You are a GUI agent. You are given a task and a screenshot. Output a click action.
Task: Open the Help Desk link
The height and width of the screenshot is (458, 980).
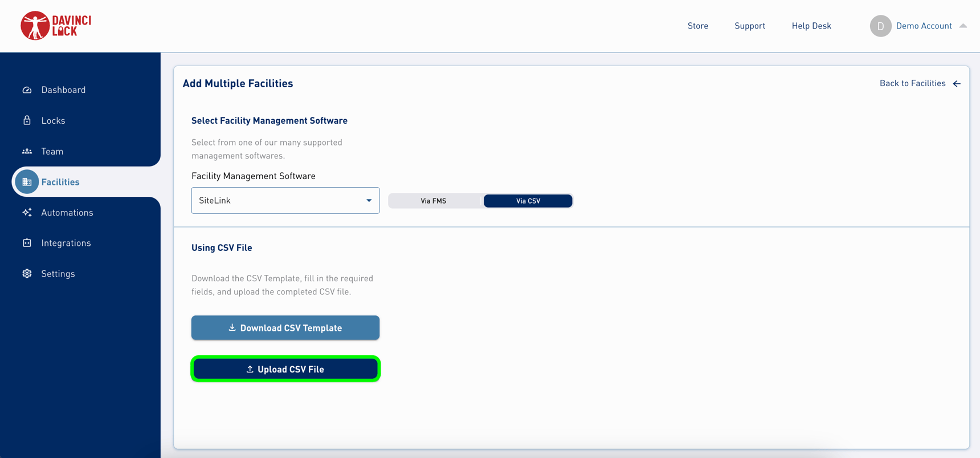pos(811,26)
